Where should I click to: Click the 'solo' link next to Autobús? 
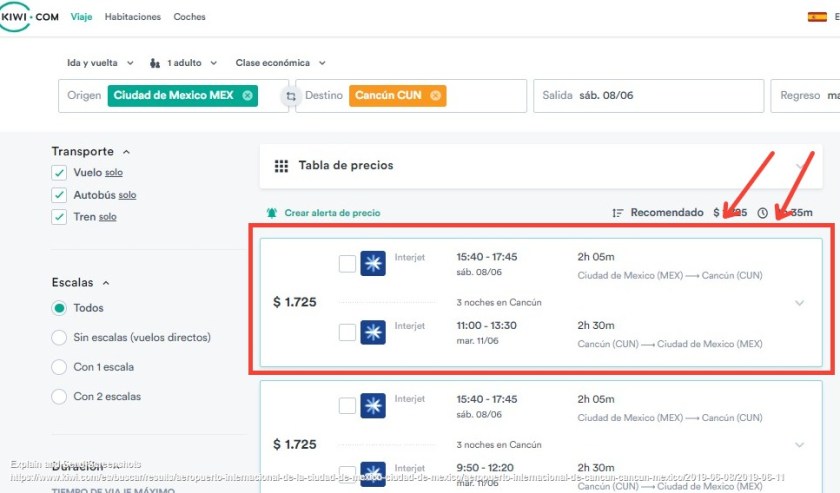click(127, 195)
